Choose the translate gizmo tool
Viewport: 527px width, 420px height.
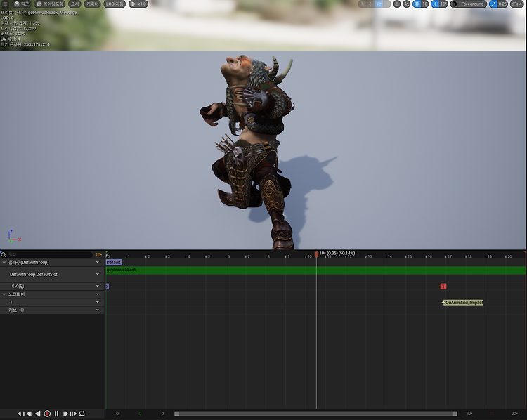click(x=371, y=4)
